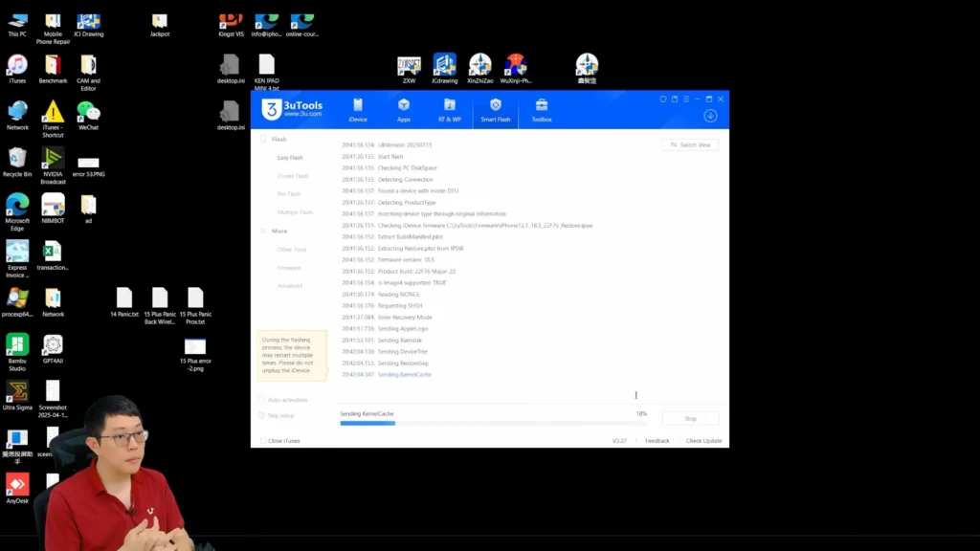The image size is (980, 551).
Task: Click the 'Requesting SHSH' log line
Action: pos(382,306)
